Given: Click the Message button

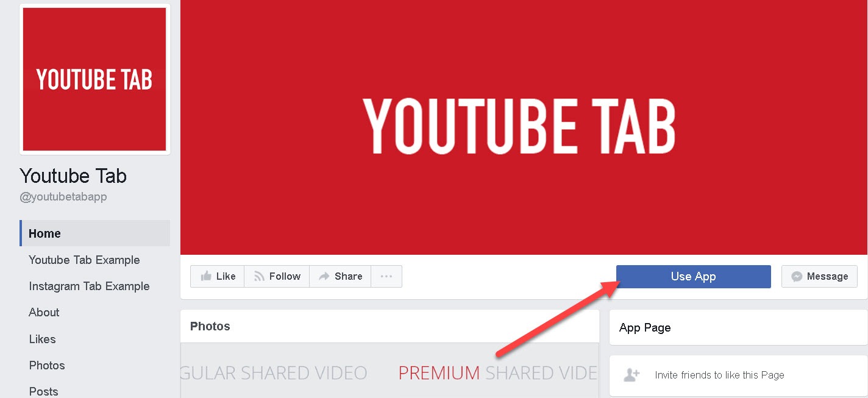Looking at the screenshot, I should pos(819,276).
